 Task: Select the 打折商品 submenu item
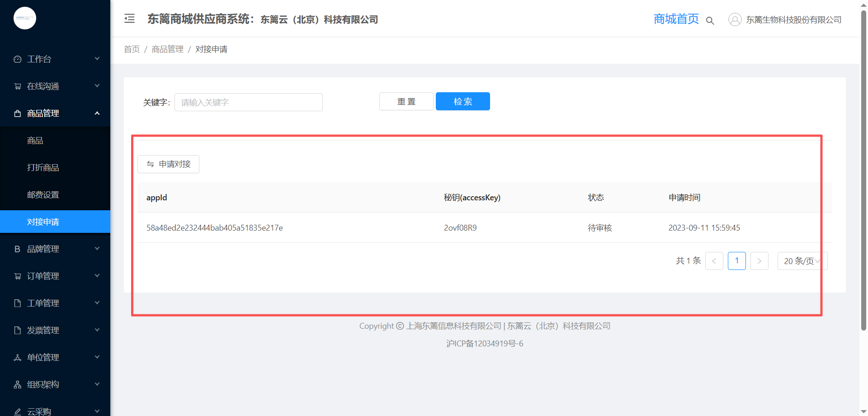point(55,167)
